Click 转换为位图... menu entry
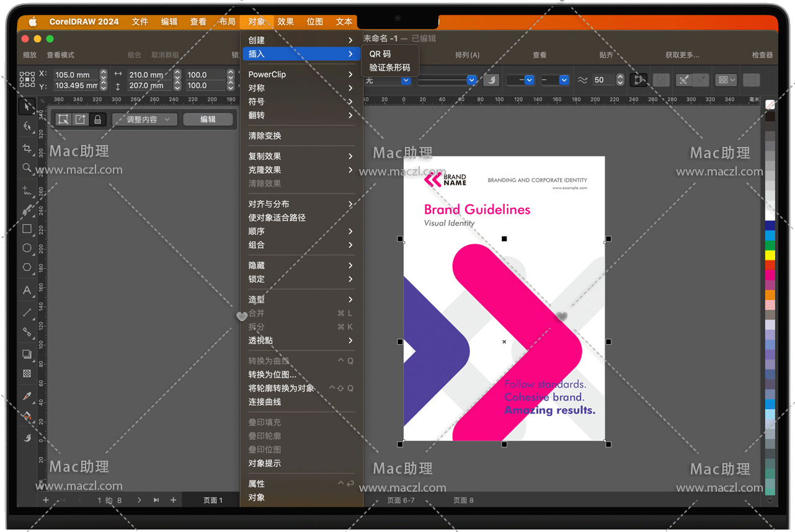Screen dimensions: 795x532 (272, 375)
